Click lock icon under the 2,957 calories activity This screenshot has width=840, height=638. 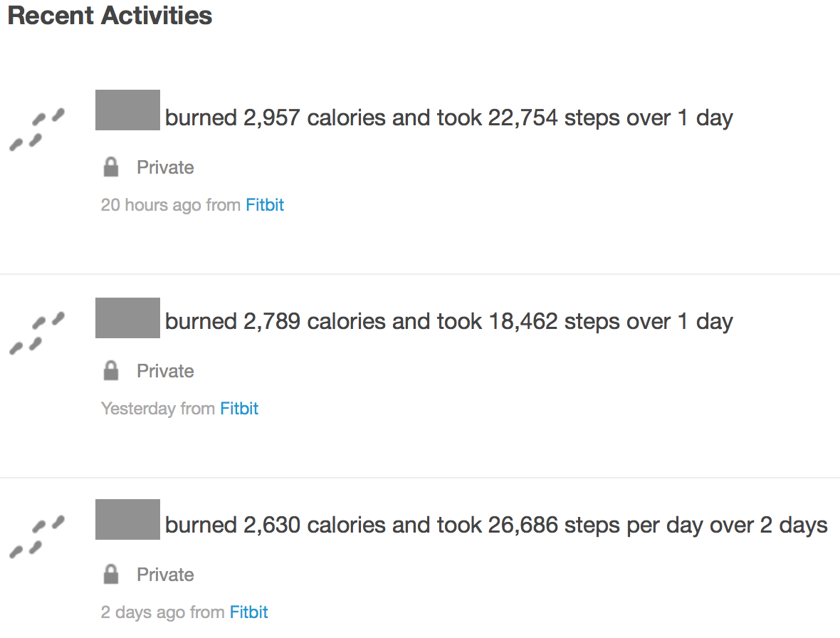(110, 167)
